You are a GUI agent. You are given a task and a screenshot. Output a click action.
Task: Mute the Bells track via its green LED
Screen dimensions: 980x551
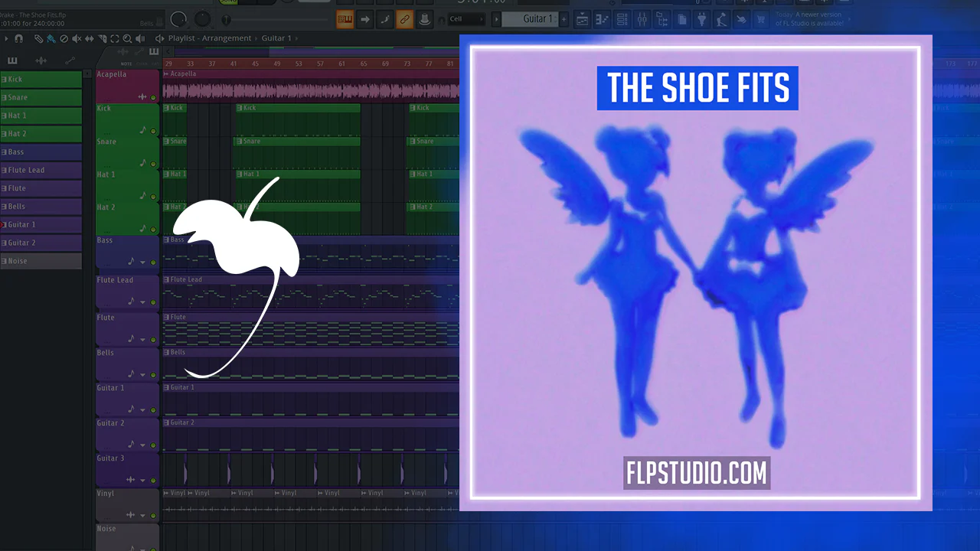153,375
